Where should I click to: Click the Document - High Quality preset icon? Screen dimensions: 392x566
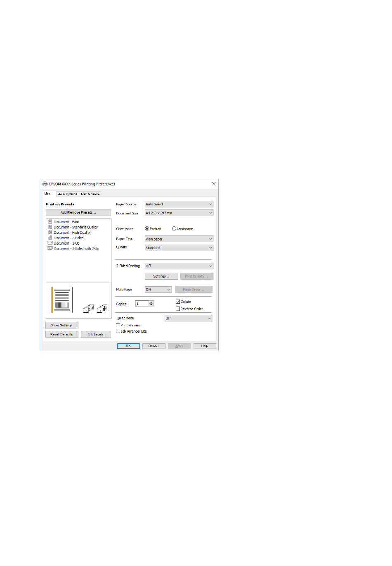click(x=50, y=232)
